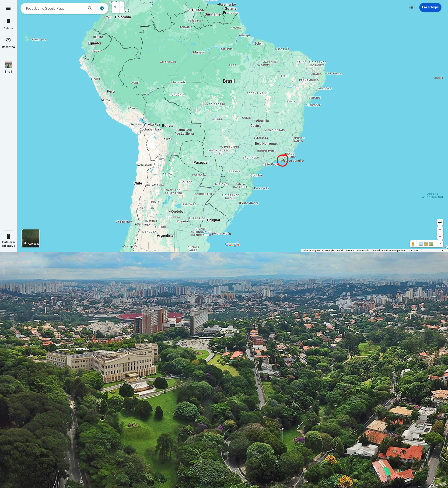Viewport: 448px width, 488px height.
Task: Switch Camadas layer to satellite
Action: 31,238
